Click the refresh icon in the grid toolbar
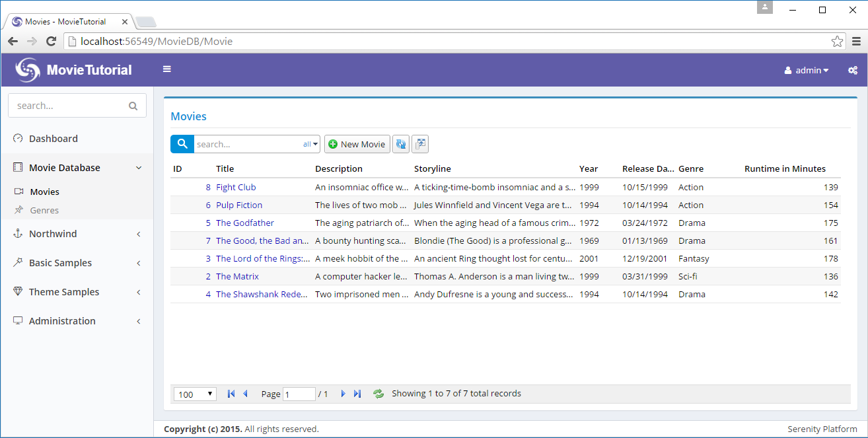The image size is (868, 438). point(400,144)
